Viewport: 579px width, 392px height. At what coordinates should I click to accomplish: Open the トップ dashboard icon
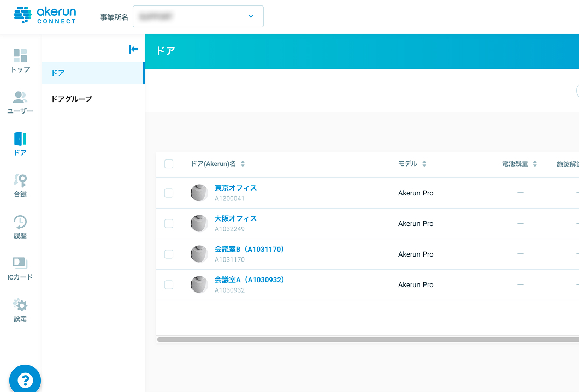click(x=20, y=61)
